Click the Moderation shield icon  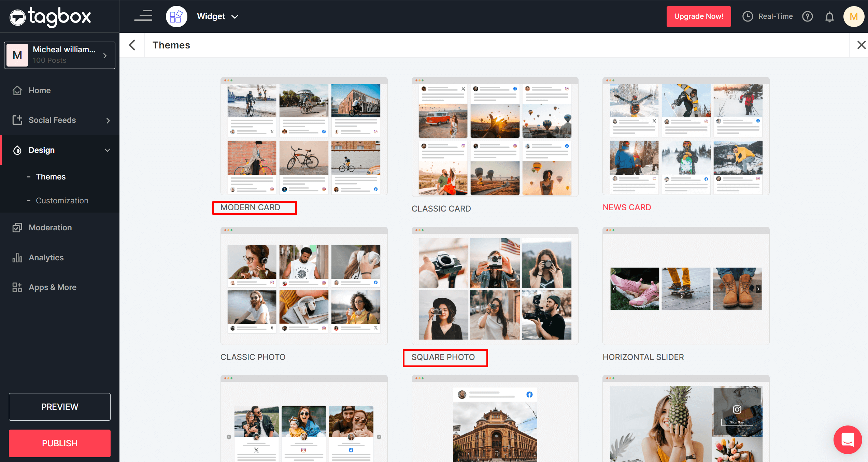pos(17,228)
